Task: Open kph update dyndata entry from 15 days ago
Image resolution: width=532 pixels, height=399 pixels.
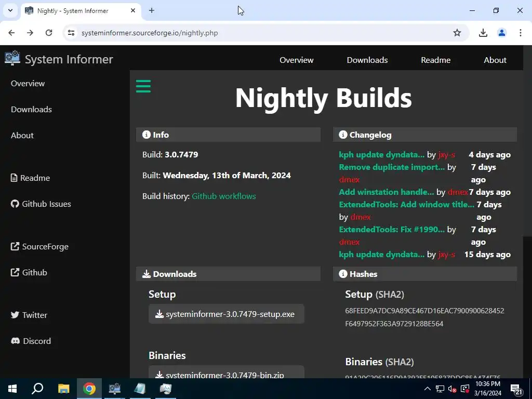Action: point(381,255)
